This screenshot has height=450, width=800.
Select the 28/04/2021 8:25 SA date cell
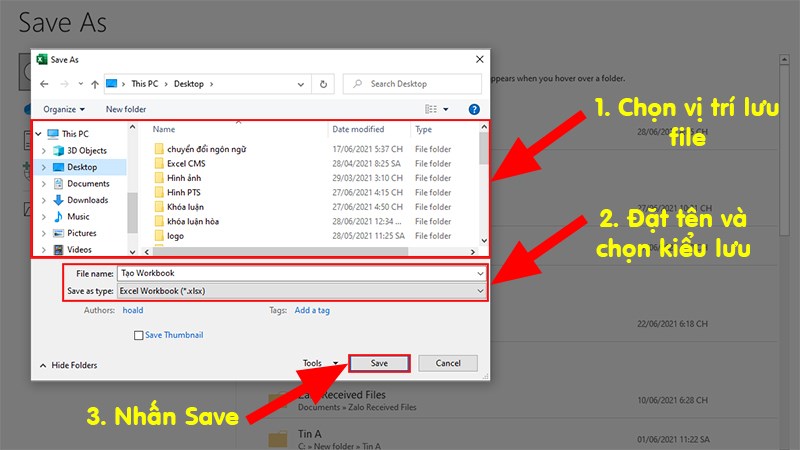pyautogui.click(x=366, y=163)
